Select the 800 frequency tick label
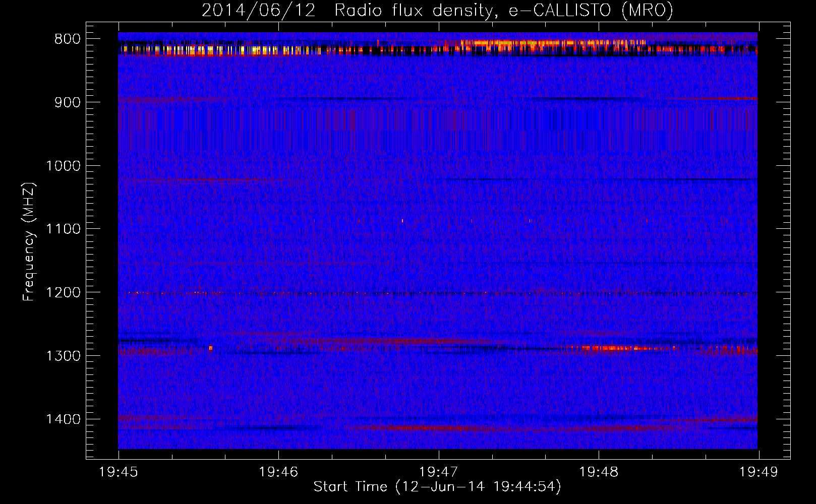 tap(68, 39)
